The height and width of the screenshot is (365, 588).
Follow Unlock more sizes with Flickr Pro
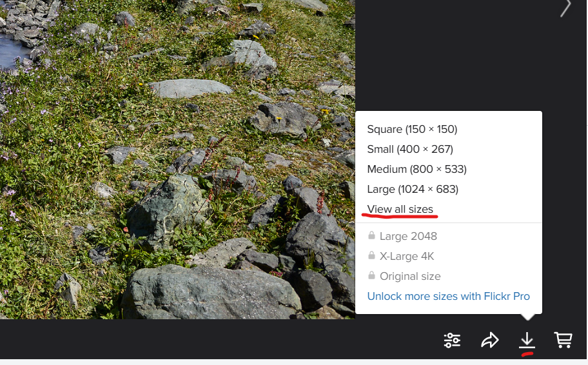click(448, 296)
